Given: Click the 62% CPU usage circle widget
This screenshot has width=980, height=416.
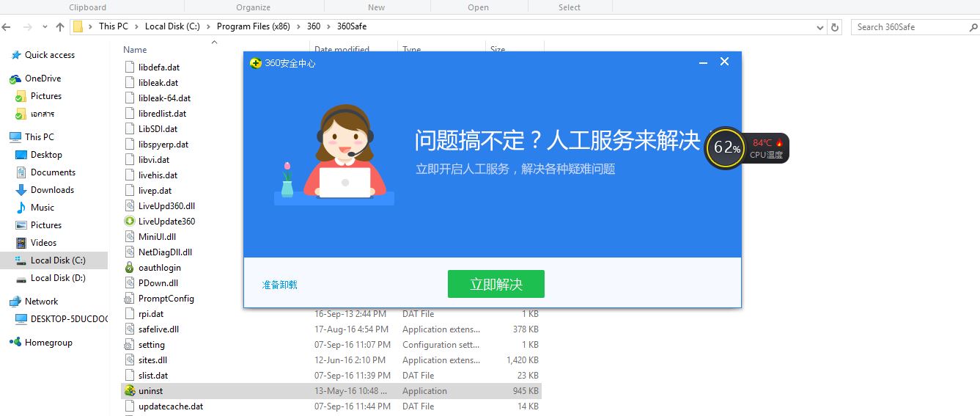Looking at the screenshot, I should (726, 147).
